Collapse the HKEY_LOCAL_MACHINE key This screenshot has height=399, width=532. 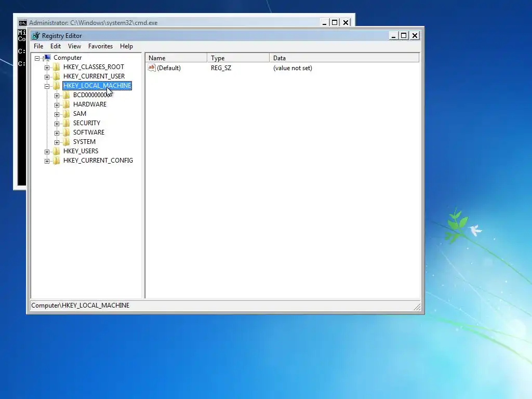click(47, 86)
